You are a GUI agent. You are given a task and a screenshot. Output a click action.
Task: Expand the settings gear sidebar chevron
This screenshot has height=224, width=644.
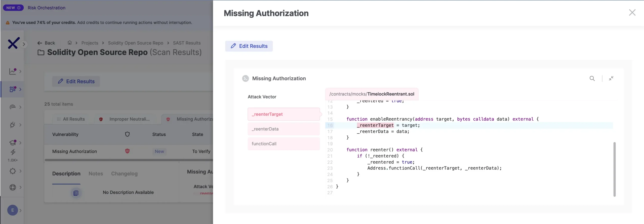click(x=20, y=171)
